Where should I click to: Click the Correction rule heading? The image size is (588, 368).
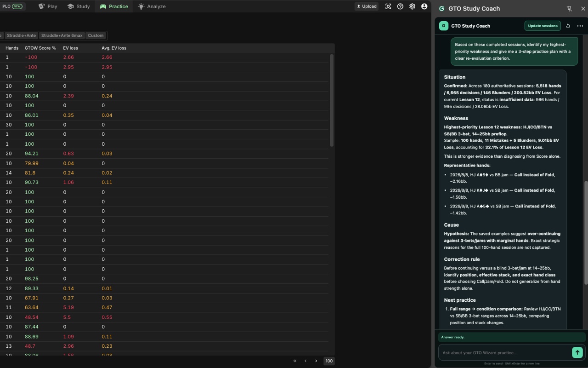pyautogui.click(x=462, y=259)
